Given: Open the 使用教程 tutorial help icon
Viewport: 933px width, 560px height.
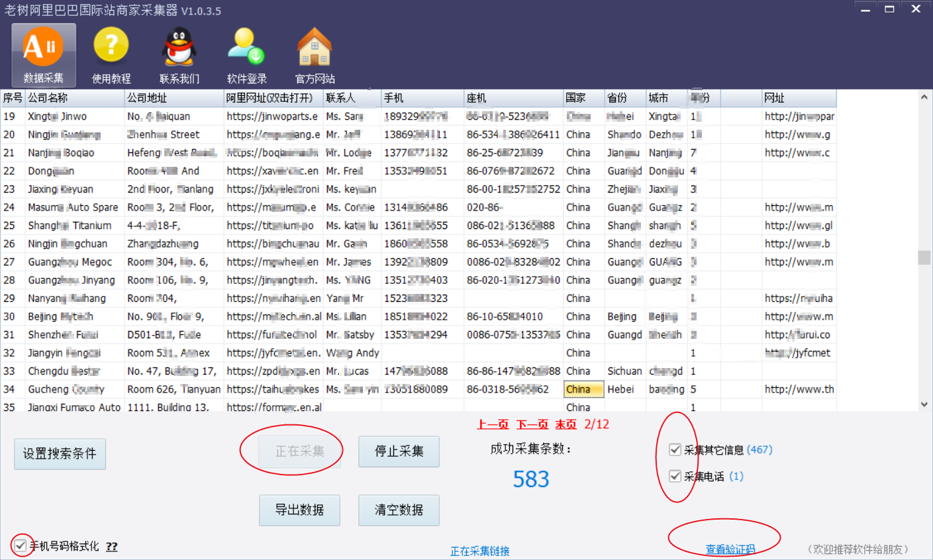Looking at the screenshot, I should pyautogui.click(x=111, y=56).
